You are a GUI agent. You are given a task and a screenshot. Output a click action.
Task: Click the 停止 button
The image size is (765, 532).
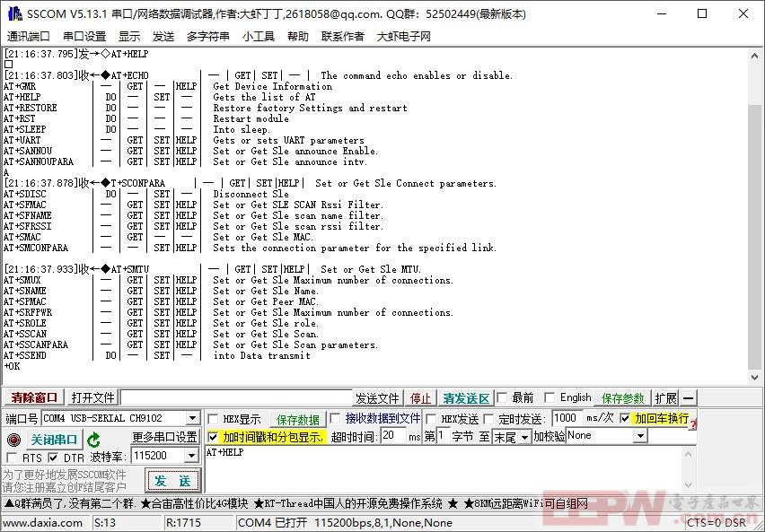(x=420, y=398)
